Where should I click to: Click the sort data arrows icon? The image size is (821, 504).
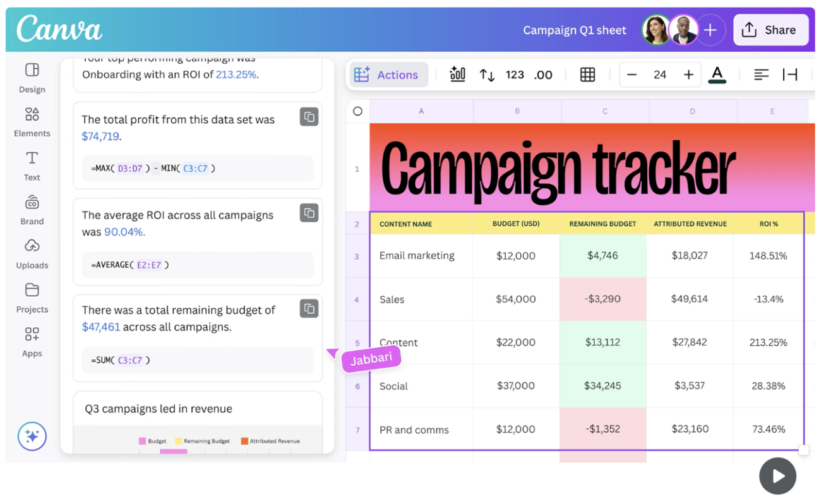point(487,75)
